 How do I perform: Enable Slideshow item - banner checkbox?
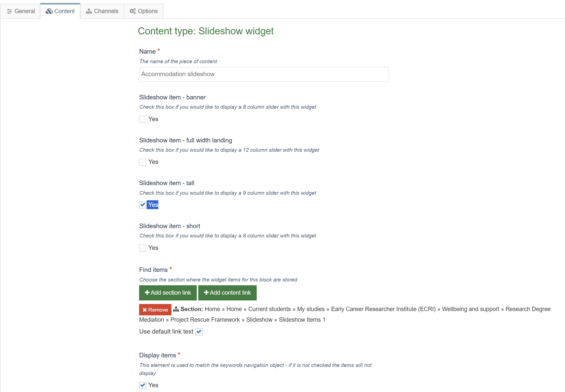click(x=143, y=119)
